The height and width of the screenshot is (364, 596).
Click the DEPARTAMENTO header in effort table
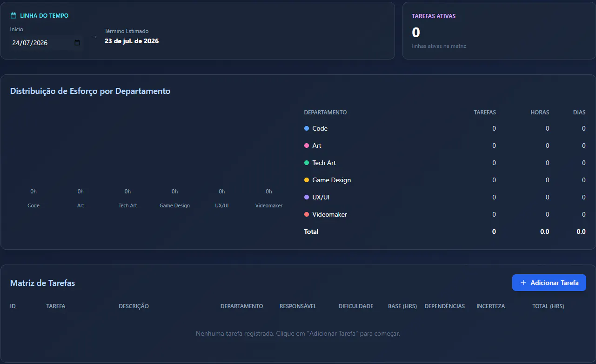pos(325,113)
